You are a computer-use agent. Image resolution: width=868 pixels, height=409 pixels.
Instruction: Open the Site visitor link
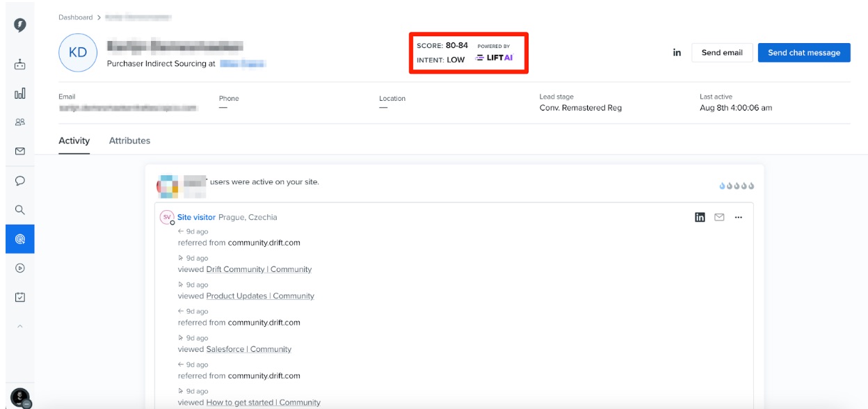[x=196, y=217]
